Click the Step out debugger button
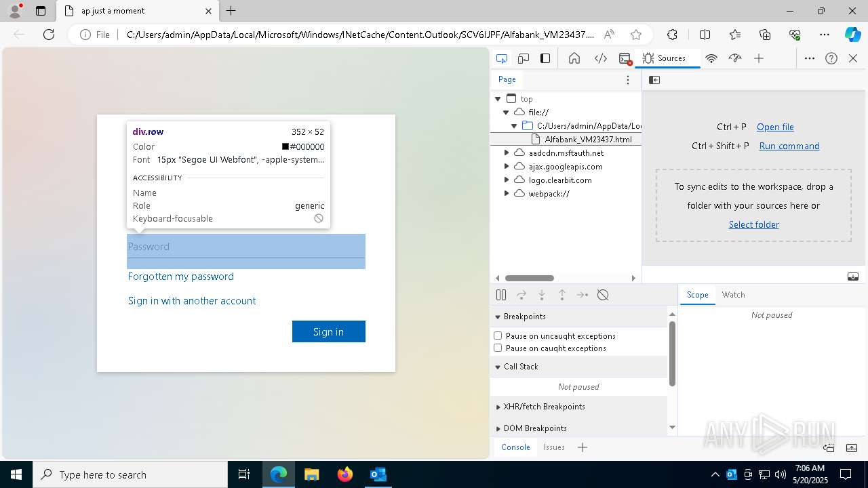The width and height of the screenshot is (868, 488). click(562, 295)
